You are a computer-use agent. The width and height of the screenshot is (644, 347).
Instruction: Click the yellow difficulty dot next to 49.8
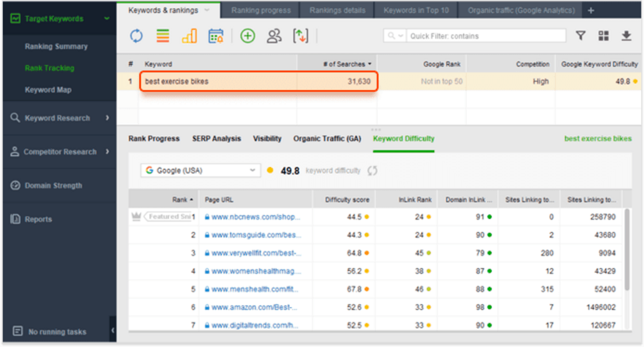pyautogui.click(x=270, y=170)
